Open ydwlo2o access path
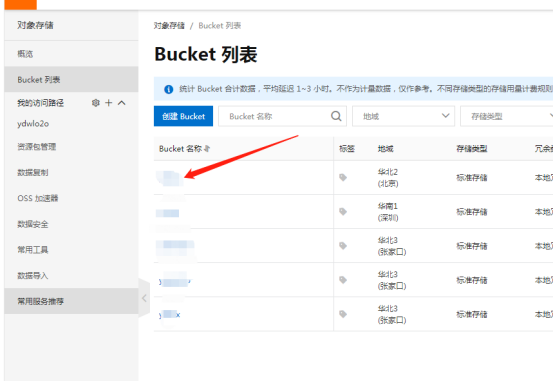 33,124
